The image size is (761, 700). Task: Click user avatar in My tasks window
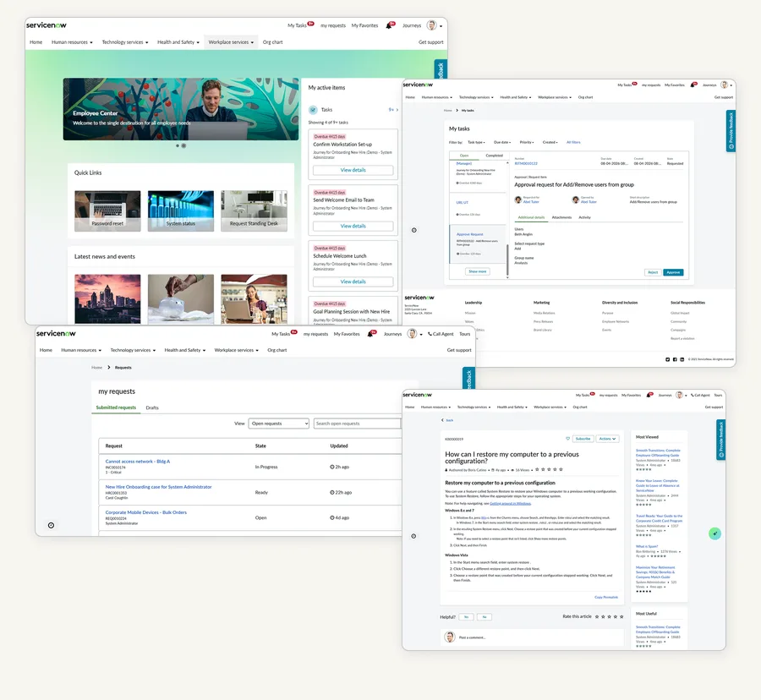pos(724,85)
